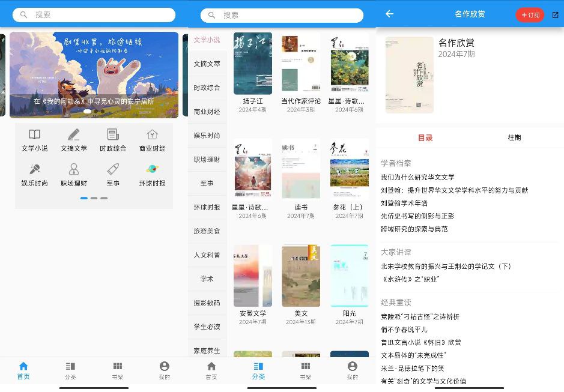Click the second page dot under category grid

(x=94, y=198)
